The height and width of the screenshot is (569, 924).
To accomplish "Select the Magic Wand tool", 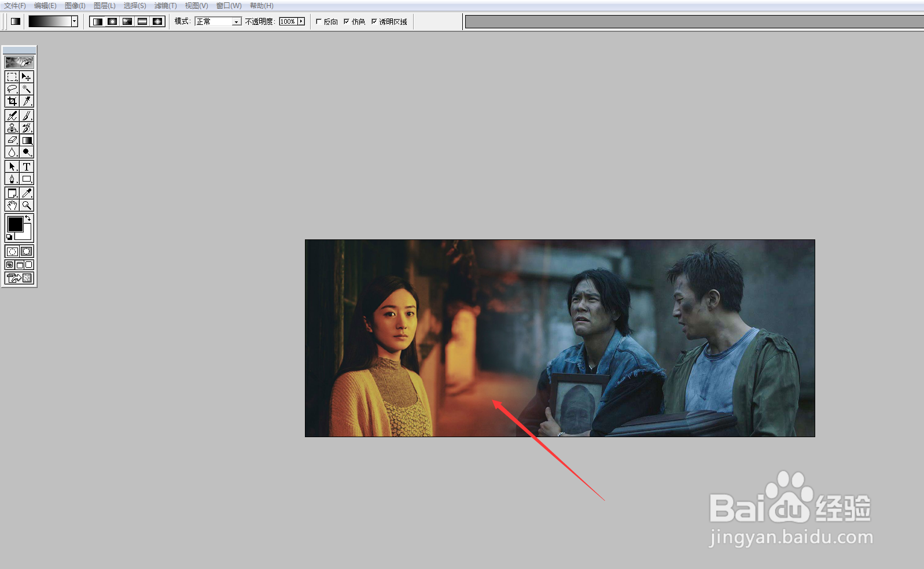I will pos(27,89).
